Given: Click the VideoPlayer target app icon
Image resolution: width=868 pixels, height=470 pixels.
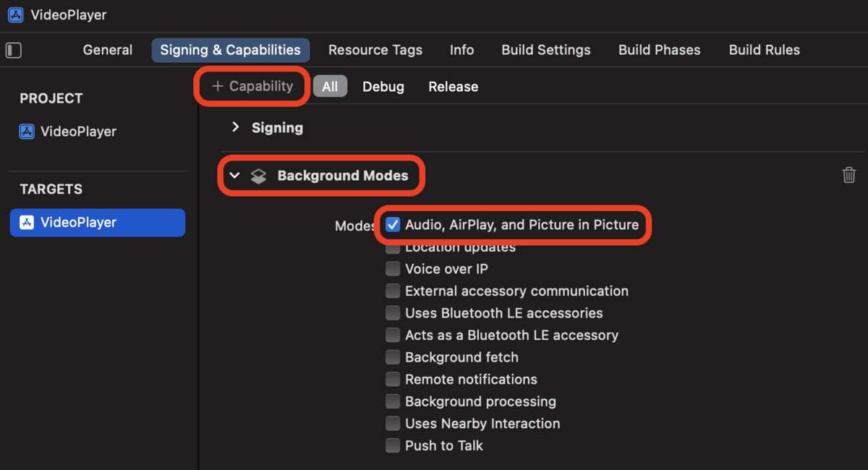Looking at the screenshot, I should point(27,222).
